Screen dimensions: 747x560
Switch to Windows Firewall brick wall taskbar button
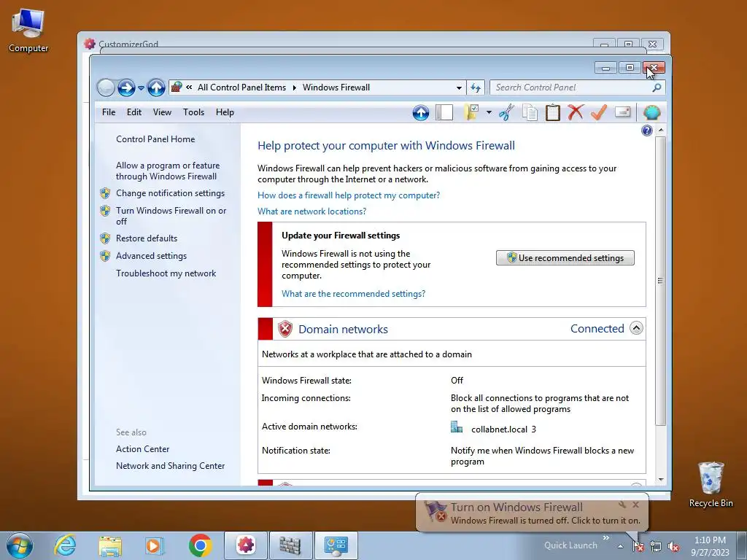pyautogui.click(x=290, y=545)
